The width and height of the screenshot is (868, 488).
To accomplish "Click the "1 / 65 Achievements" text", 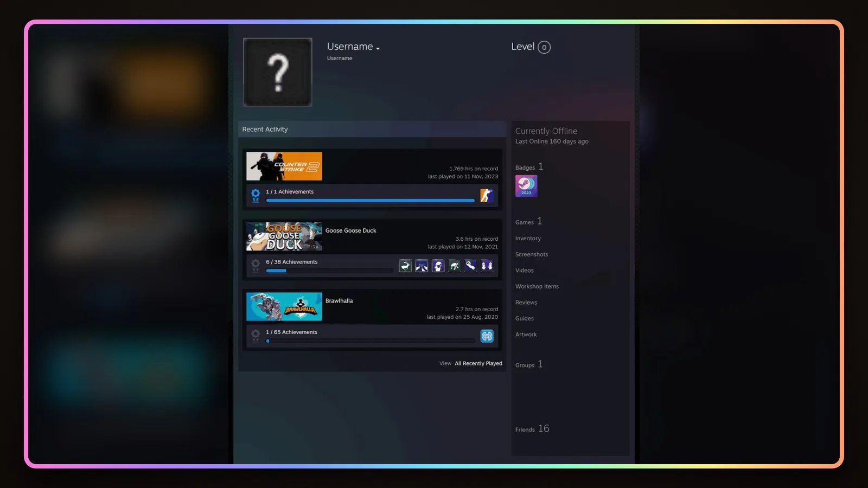I will point(291,332).
